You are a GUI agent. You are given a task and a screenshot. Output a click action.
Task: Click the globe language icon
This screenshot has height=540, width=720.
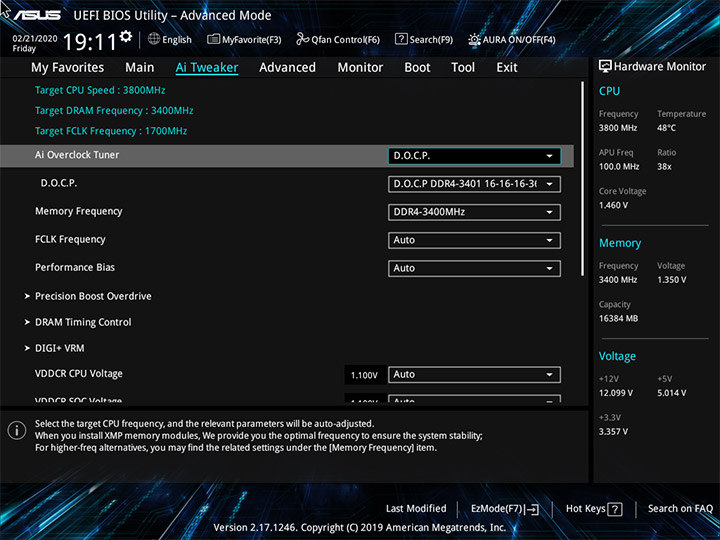[x=154, y=39]
